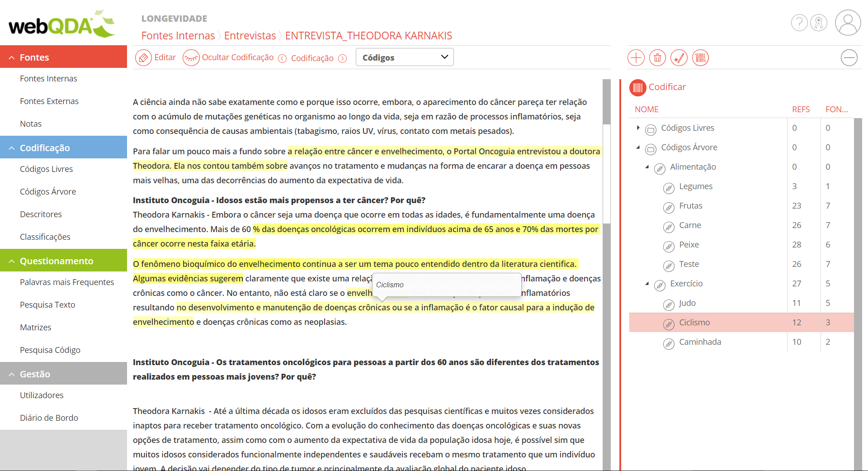Go to previous coding with left arrow

coord(282,58)
